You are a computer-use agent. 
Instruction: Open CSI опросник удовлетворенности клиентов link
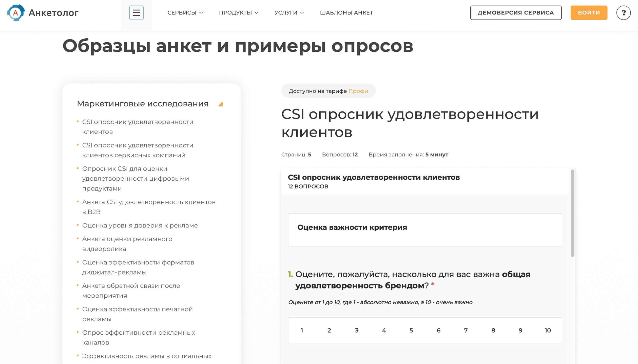coord(137,127)
